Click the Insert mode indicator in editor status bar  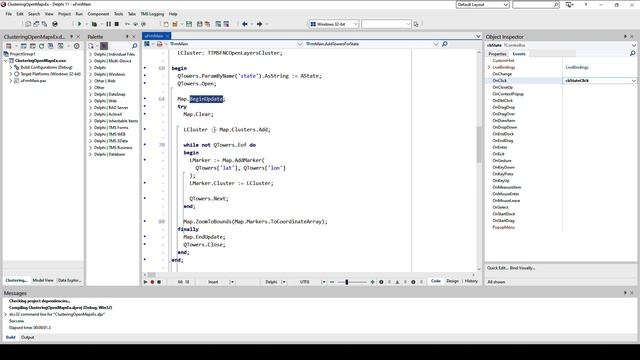(x=213, y=282)
